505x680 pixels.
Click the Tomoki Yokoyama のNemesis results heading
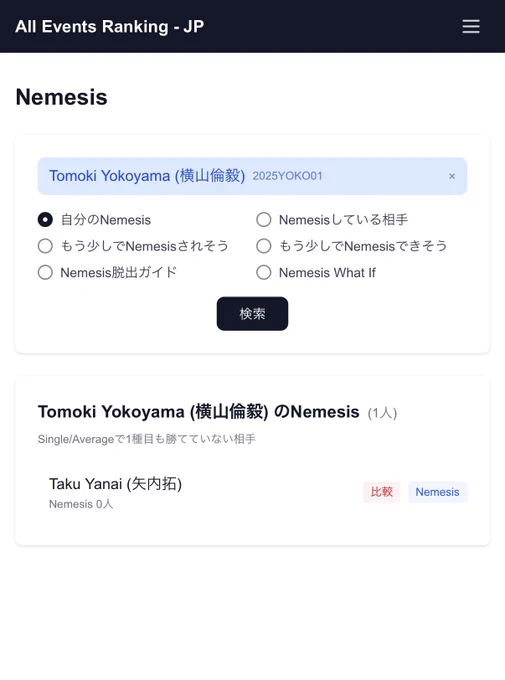tap(199, 412)
